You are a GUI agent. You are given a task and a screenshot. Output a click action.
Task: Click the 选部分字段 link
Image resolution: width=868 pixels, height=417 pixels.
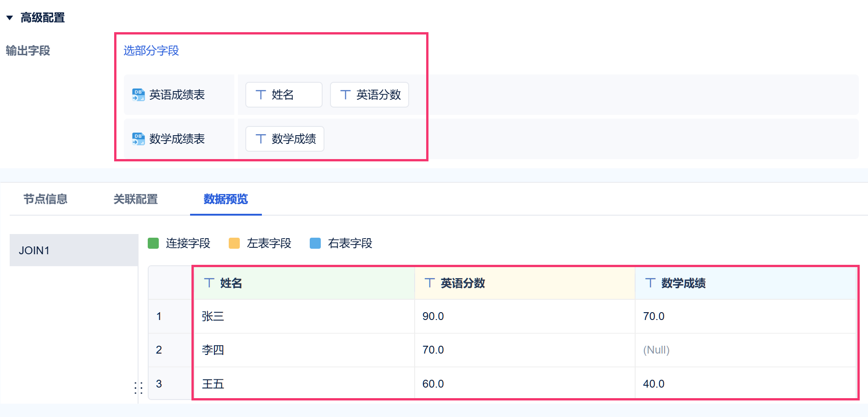(151, 51)
